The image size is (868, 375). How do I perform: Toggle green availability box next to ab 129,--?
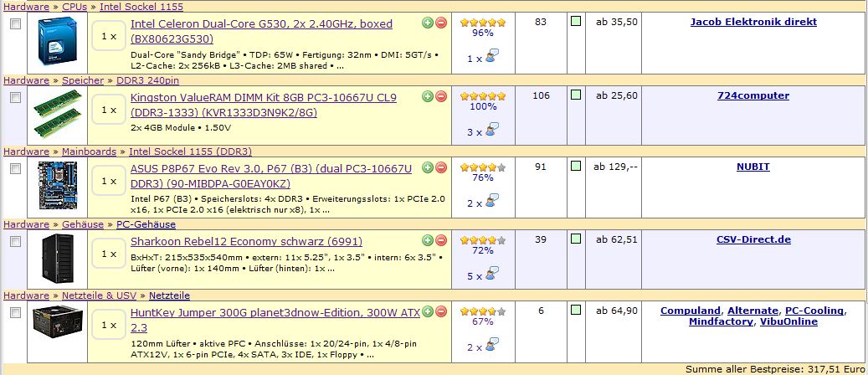click(576, 166)
